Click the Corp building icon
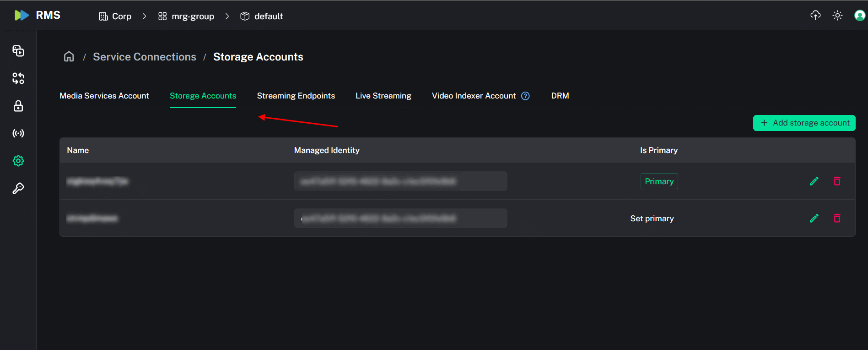 click(x=103, y=16)
